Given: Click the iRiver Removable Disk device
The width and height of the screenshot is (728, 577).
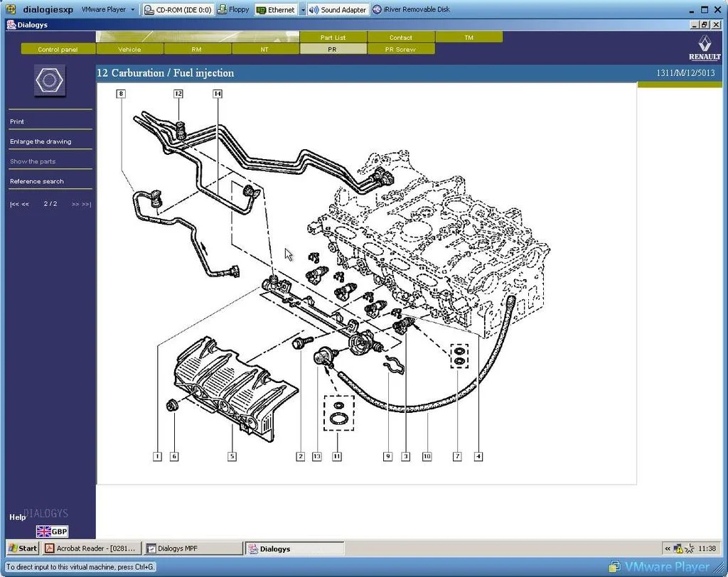Looking at the screenshot, I should [x=412, y=10].
